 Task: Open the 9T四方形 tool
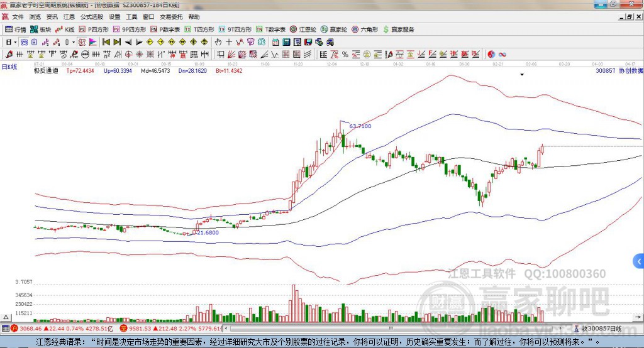235,30
